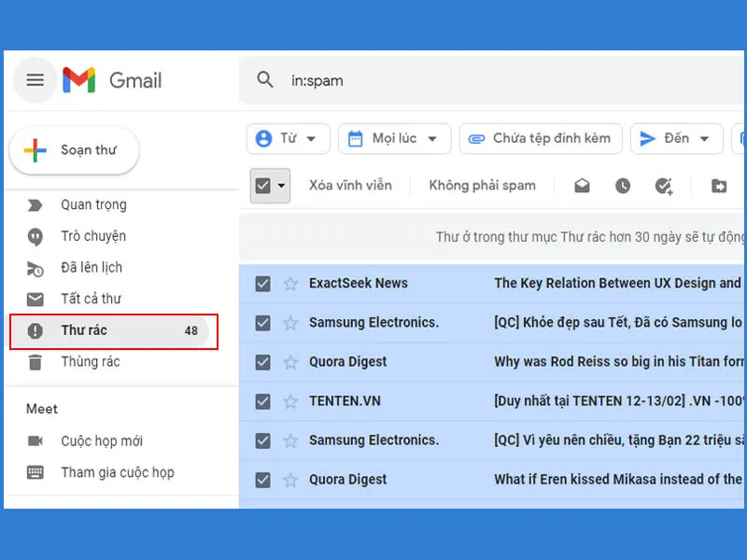Click Cuộc họp mới link
This screenshot has width=747, height=560.
click(102, 441)
